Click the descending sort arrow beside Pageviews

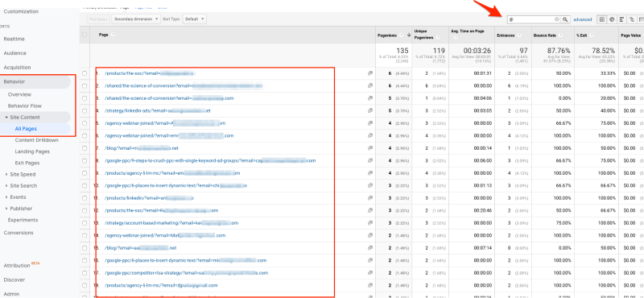point(409,35)
